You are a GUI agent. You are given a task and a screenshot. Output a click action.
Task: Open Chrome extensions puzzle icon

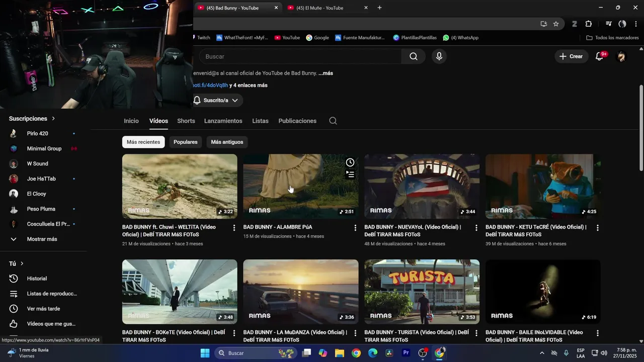pyautogui.click(x=589, y=24)
